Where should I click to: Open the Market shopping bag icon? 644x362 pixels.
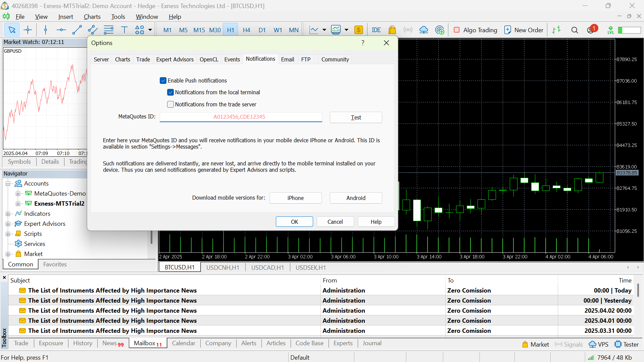pos(392,30)
